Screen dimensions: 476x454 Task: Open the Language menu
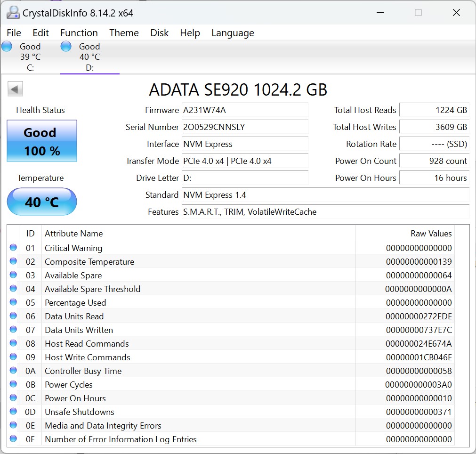coord(233,33)
